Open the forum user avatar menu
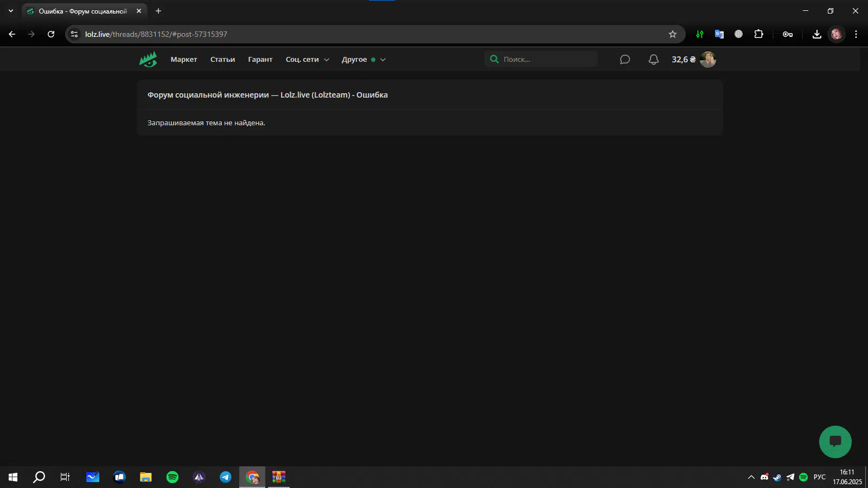The height and width of the screenshot is (488, 868). click(708, 60)
